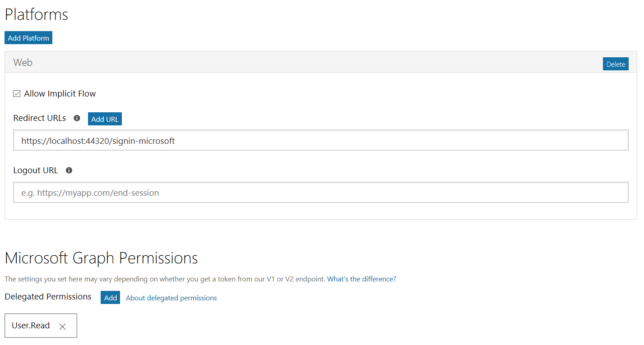
Task: Add a delegated permission with the Add button
Action: click(111, 298)
